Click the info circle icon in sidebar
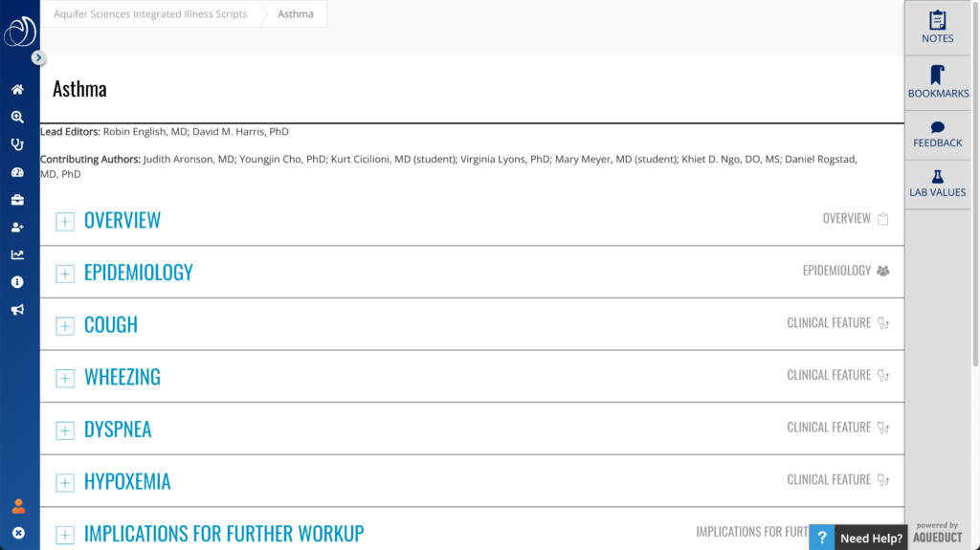 [x=17, y=282]
